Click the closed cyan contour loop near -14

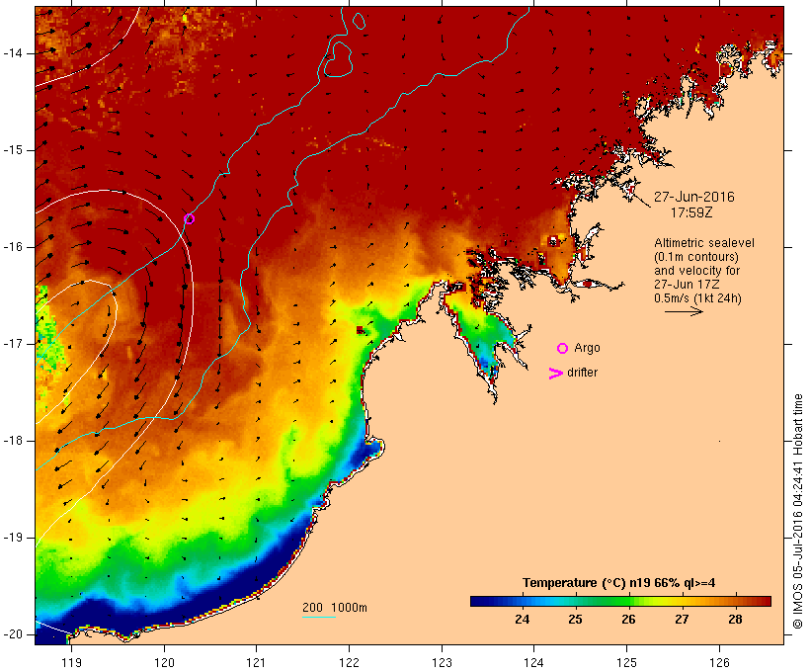pos(338,59)
